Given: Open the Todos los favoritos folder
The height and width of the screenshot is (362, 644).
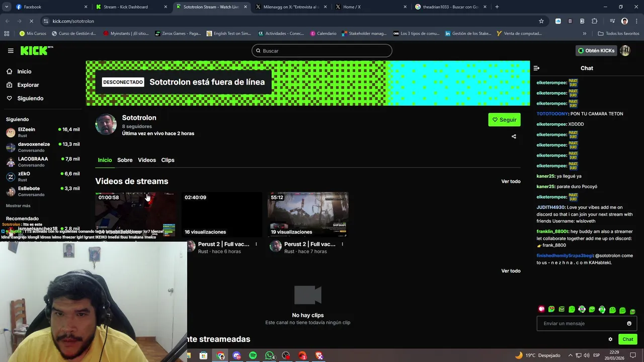Looking at the screenshot, I should [x=618, y=34].
